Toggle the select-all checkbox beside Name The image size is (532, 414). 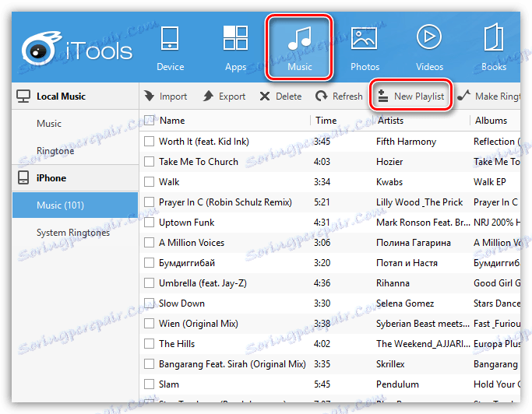pos(150,120)
